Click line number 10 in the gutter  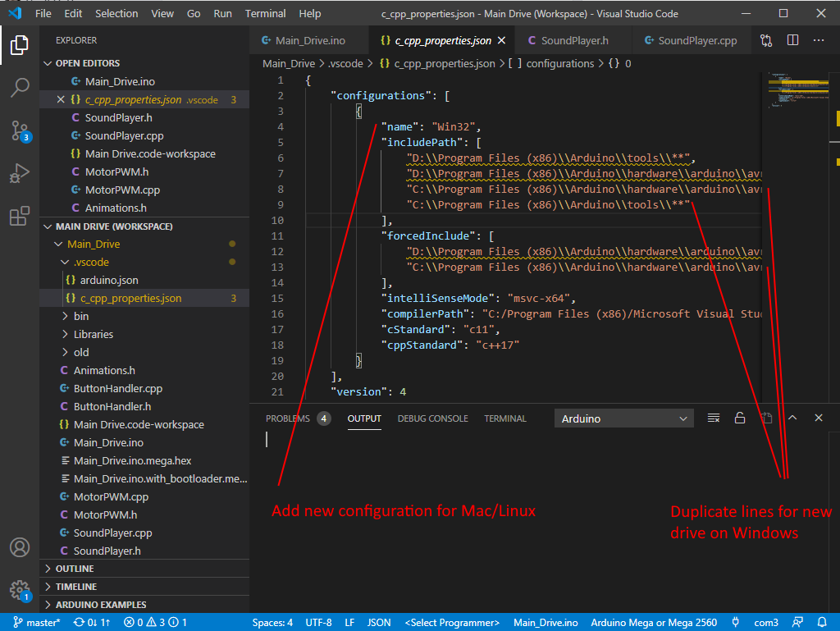coord(277,221)
